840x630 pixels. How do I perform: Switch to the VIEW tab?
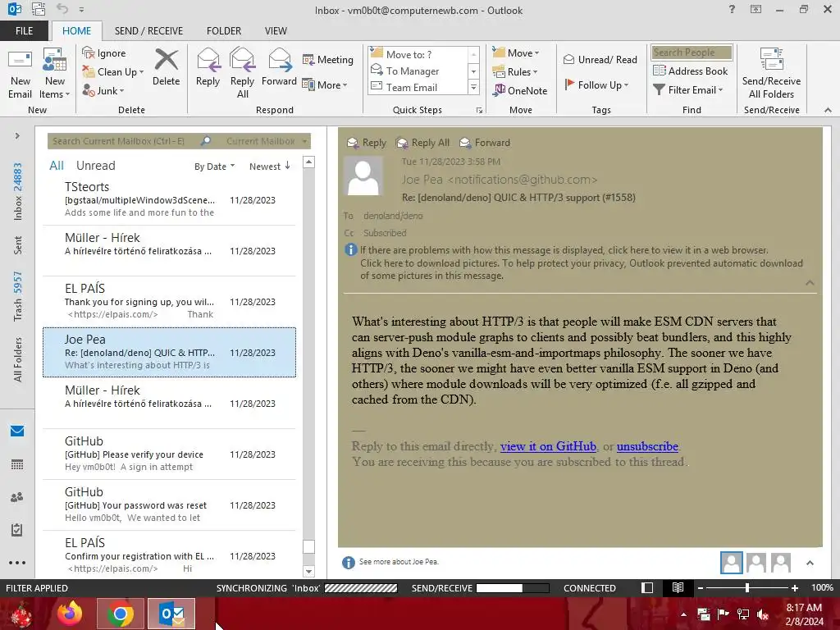click(x=276, y=30)
